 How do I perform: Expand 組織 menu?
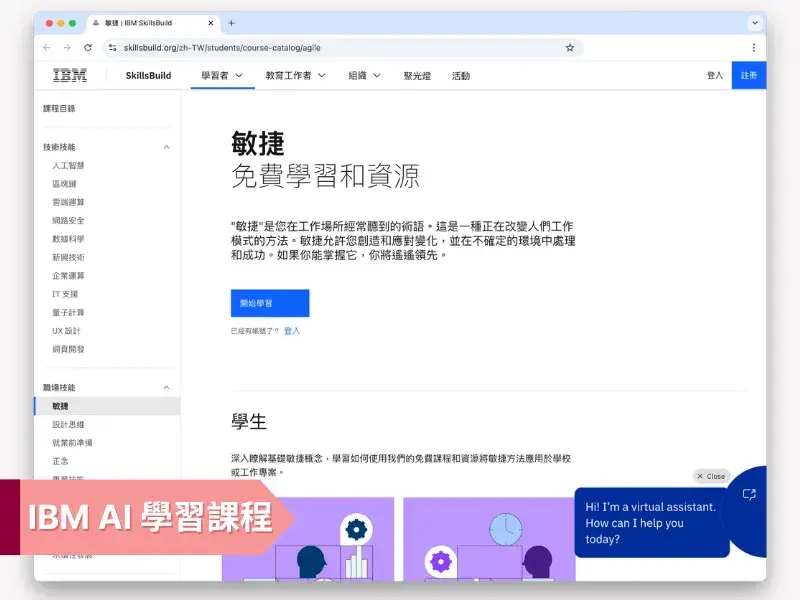[x=364, y=76]
